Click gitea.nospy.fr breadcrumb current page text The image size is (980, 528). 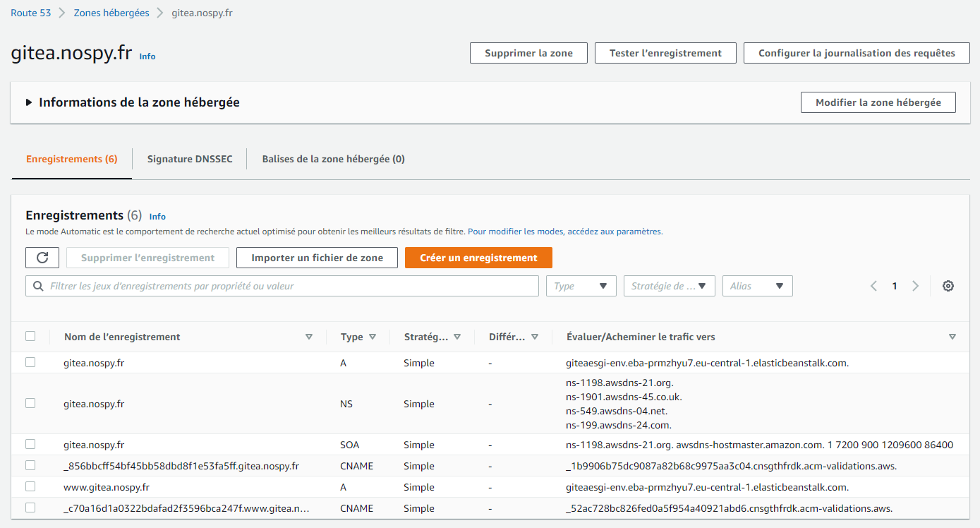tap(202, 13)
